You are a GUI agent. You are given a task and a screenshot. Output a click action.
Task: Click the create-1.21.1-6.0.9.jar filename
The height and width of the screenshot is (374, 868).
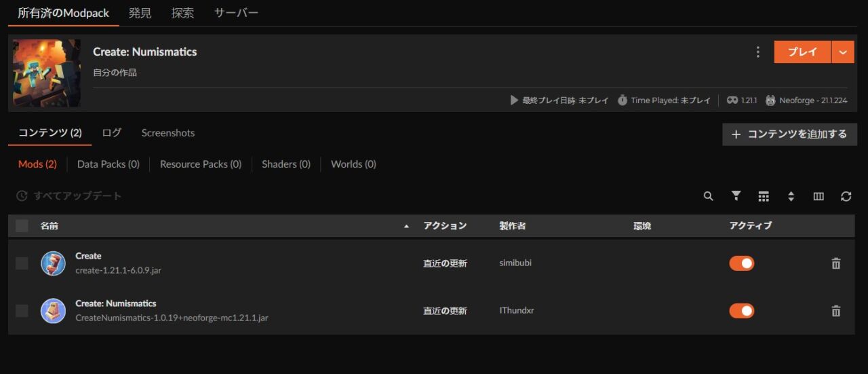118,270
